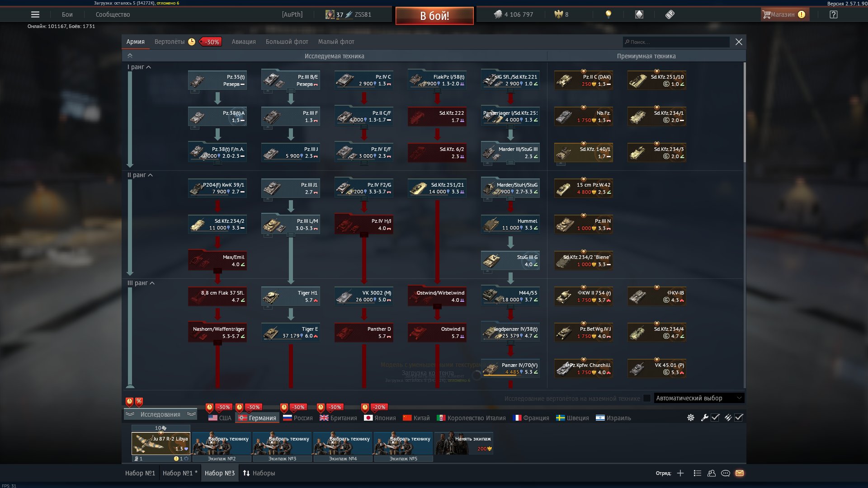Screen dimensions: 868x488
Task: Switch to the Вертолёты tab
Action: point(170,42)
